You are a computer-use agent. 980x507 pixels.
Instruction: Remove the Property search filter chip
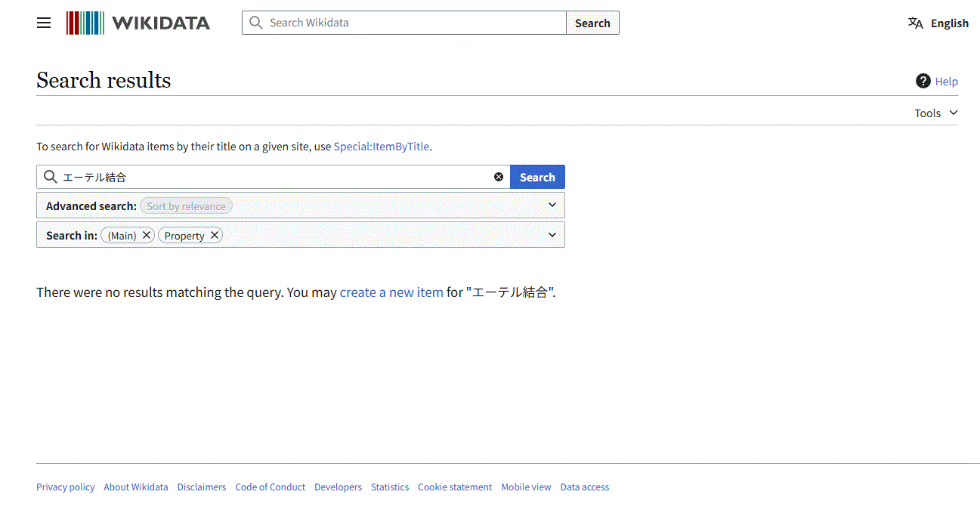(x=215, y=234)
